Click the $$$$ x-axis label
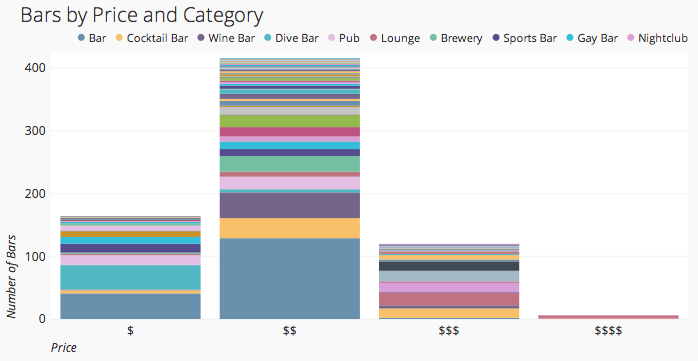Image resolution: width=698 pixels, height=361 pixels. pos(608,331)
